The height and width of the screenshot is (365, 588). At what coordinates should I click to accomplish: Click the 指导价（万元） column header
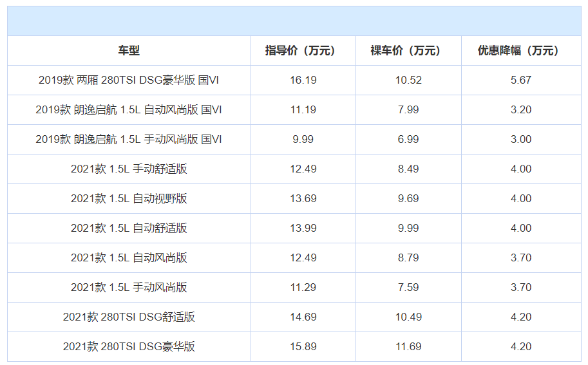coord(303,51)
